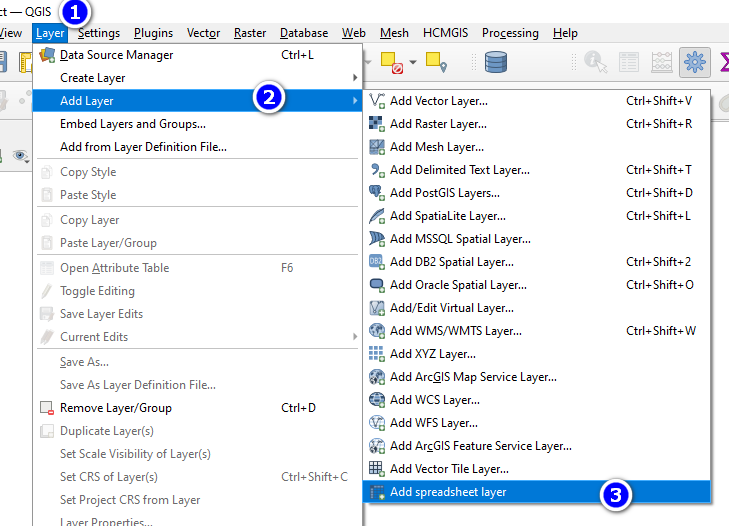Screen dimensions: 729x526
Task: Open the Database menu
Action: [x=304, y=33]
